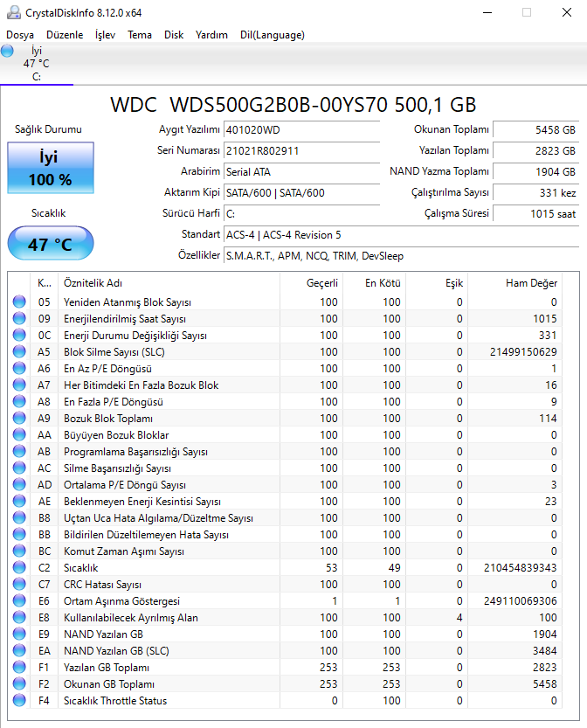
Task: Click status orb for attribute BB
Action: click(x=19, y=534)
